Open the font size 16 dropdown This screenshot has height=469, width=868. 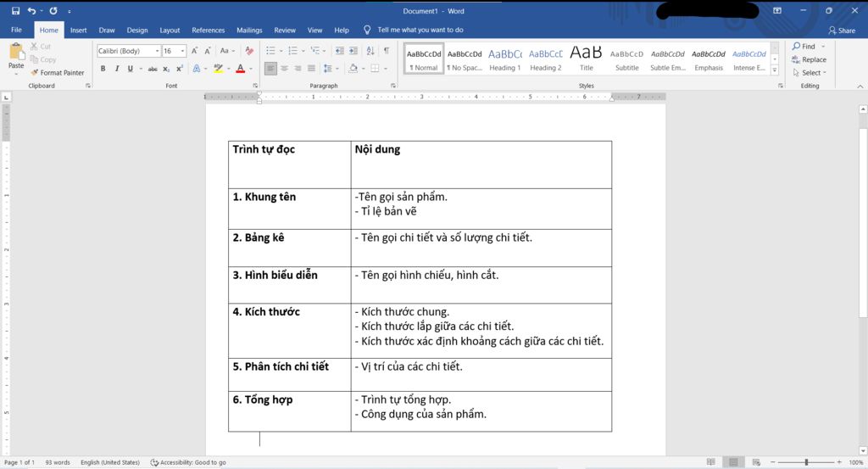click(x=183, y=51)
